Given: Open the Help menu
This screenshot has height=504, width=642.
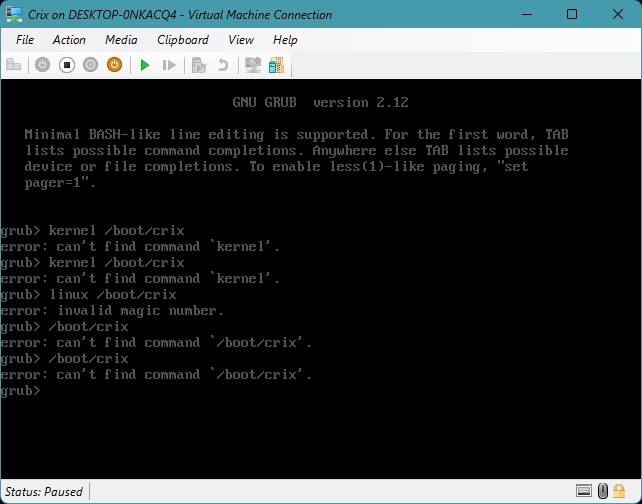Looking at the screenshot, I should [285, 40].
